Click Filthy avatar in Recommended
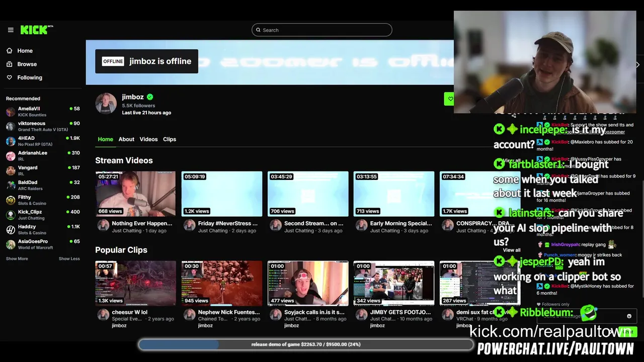 [11, 200]
